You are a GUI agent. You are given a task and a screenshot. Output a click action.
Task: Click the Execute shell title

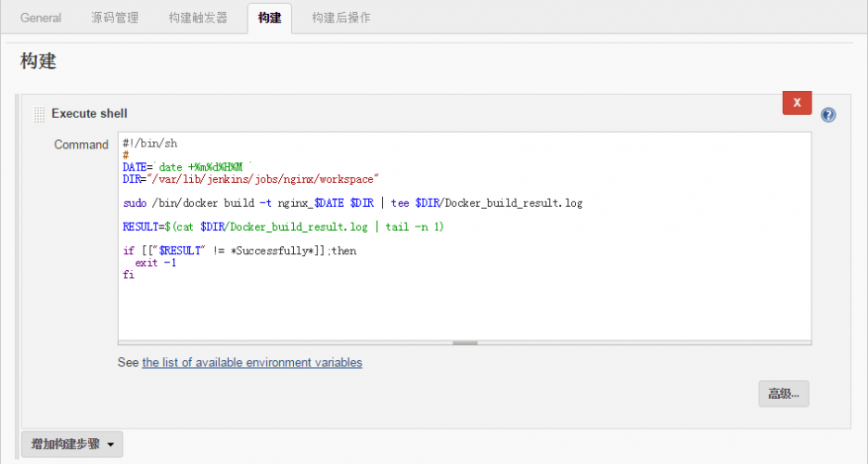tap(89, 113)
